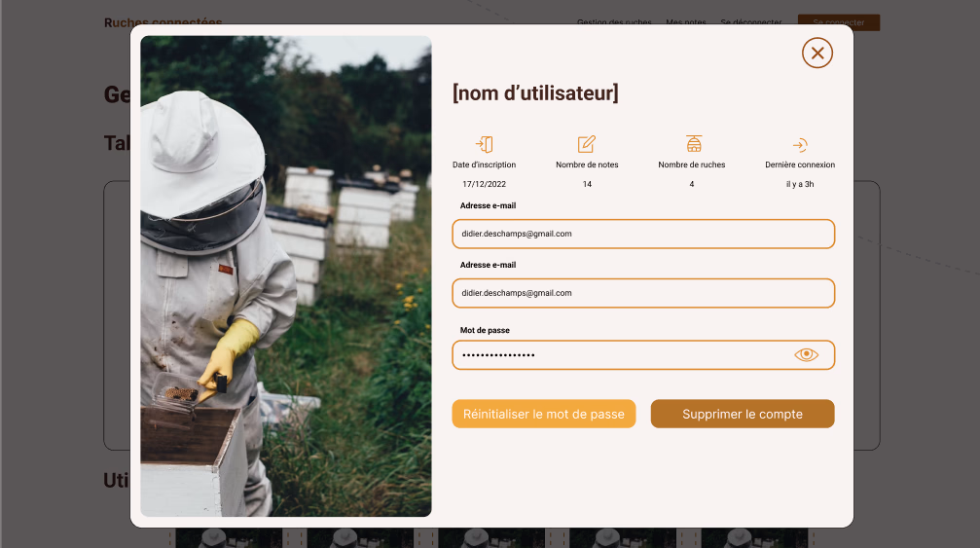Click the hive count value 4
This screenshot has height=548, width=980.
[692, 184]
